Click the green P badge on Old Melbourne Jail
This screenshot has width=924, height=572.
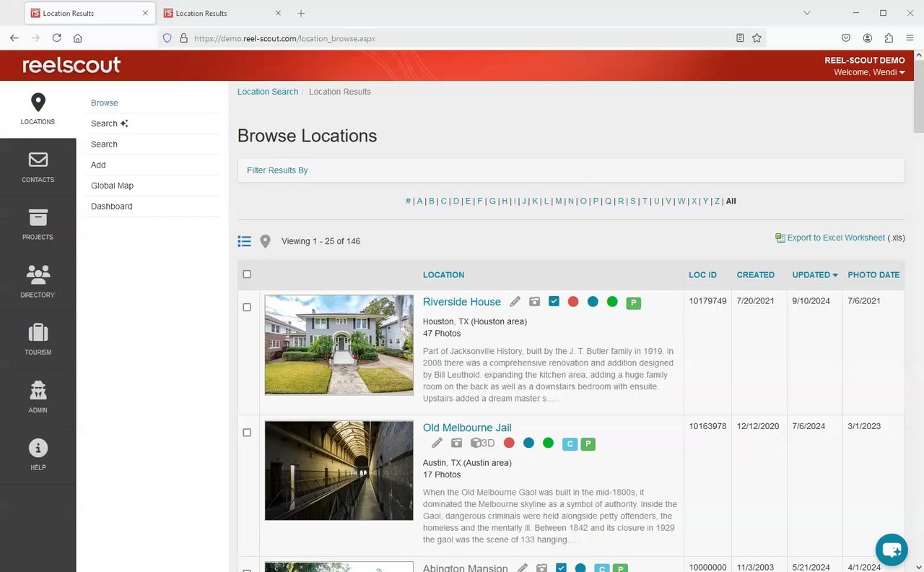[588, 443]
